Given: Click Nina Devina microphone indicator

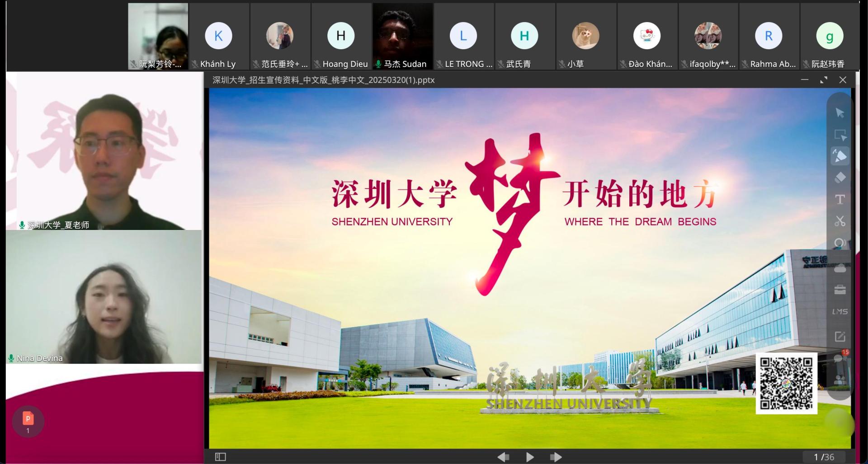Looking at the screenshot, I should (11, 358).
